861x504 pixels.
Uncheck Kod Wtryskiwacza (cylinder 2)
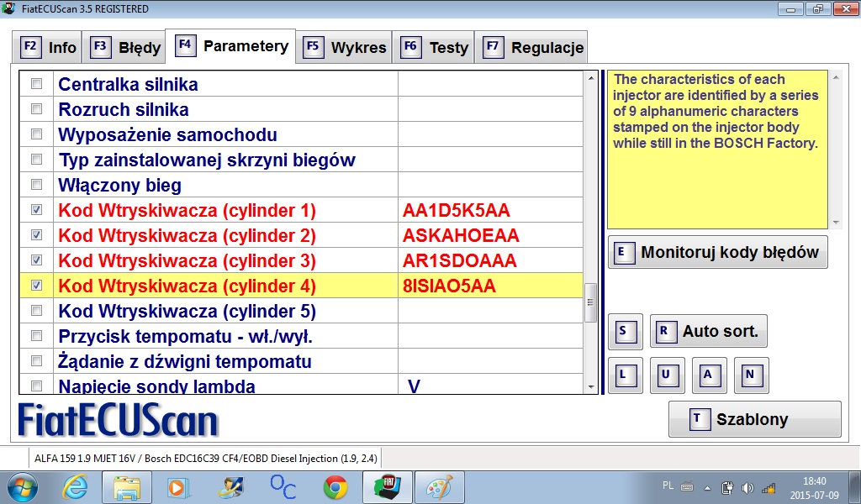click(x=37, y=235)
